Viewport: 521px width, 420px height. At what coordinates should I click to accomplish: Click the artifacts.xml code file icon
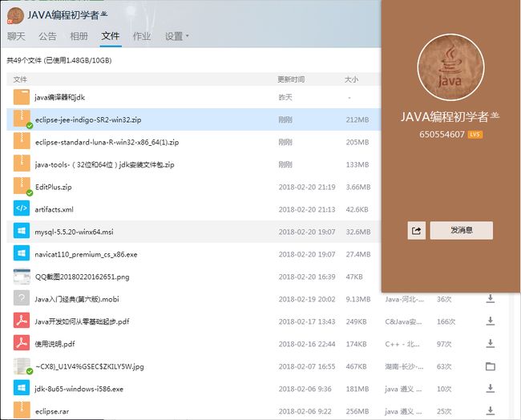pos(22,208)
